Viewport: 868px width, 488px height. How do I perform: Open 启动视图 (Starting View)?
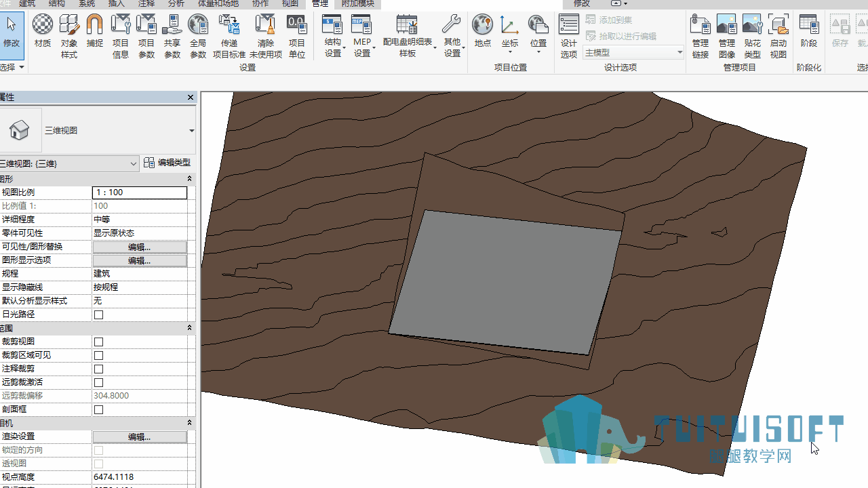[778, 37]
